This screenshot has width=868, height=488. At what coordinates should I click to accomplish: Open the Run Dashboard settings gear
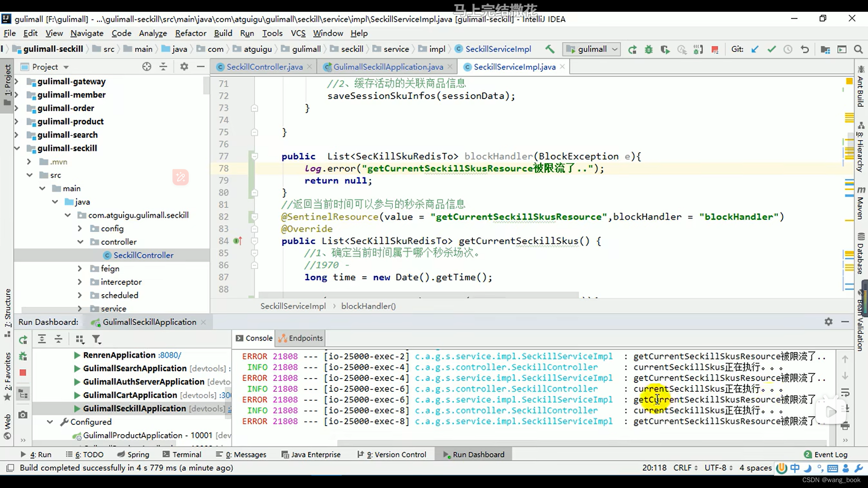click(x=828, y=322)
